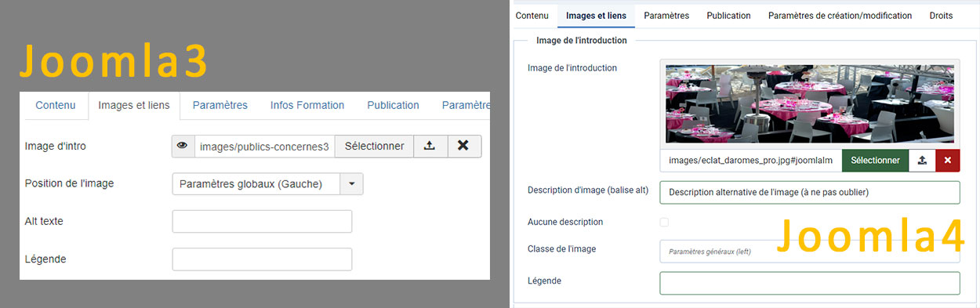Click the cut-off 'Paramètre' tab in Joomla3
Image resolution: width=980 pixels, height=308 pixels.
465,105
